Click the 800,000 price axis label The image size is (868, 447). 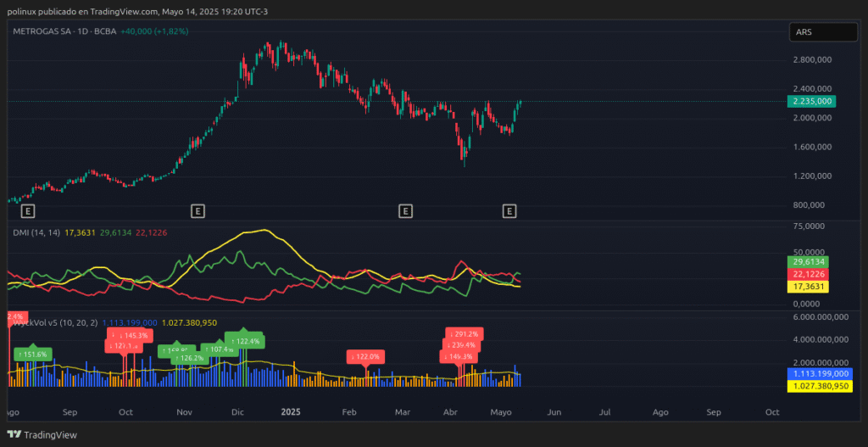(810, 205)
